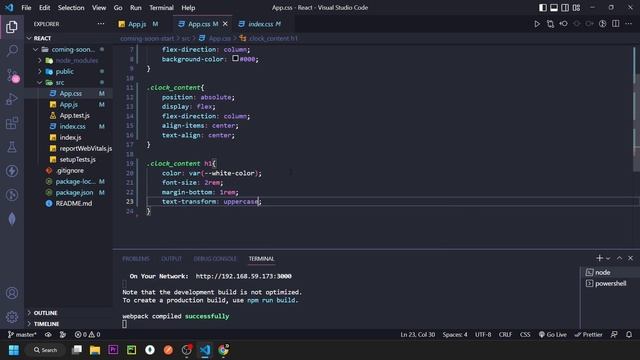Open the Terminal menu
This screenshot has width=640, height=360.
[161, 8]
